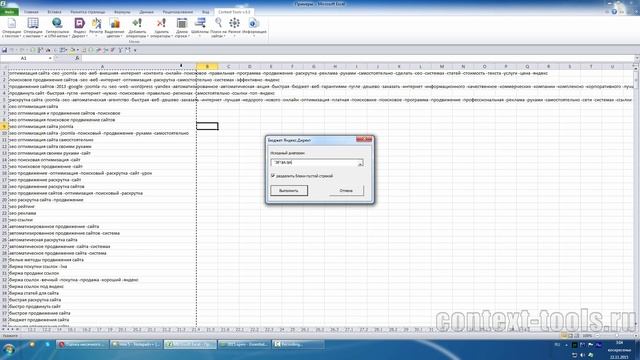Switch to the Данные ribbon tab
The image size is (640, 360).
click(147, 12)
